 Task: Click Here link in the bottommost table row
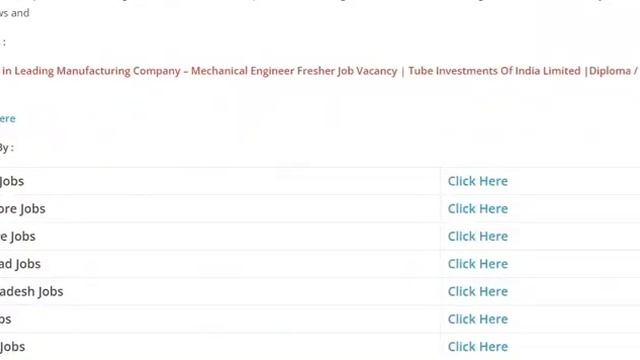(x=478, y=347)
